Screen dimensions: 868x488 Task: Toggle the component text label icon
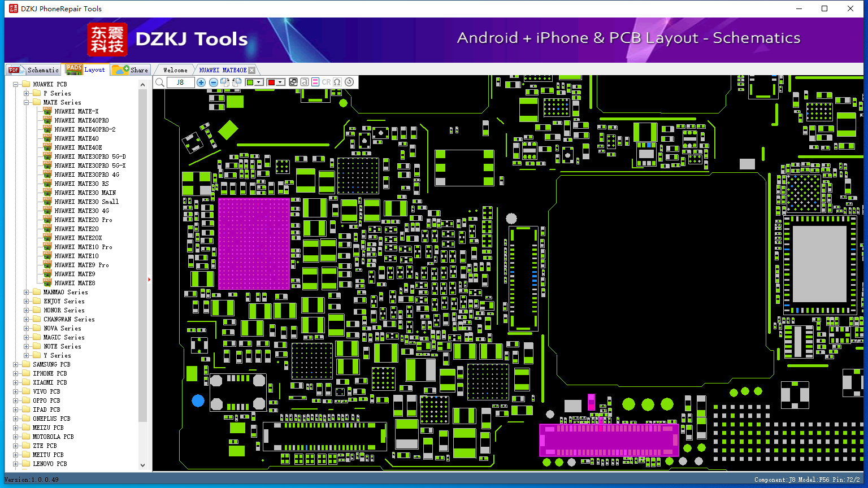pyautogui.click(x=305, y=82)
